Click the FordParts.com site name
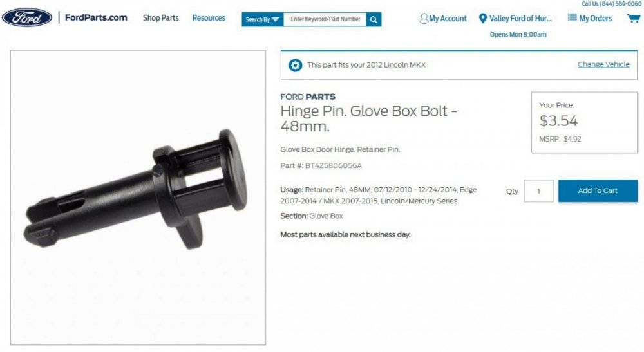The image size is (644, 352). [96, 17]
